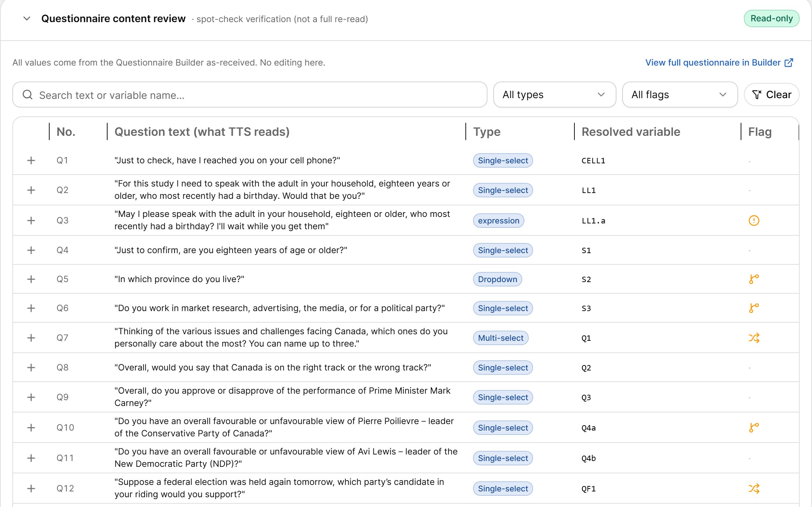
Task: Expand row Q3 details
Action: 31,221
